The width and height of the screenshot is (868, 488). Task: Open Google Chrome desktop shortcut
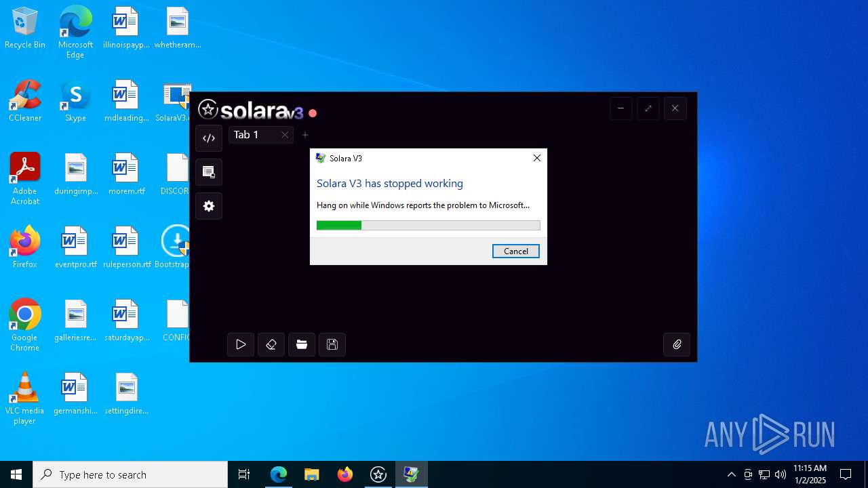tap(25, 325)
